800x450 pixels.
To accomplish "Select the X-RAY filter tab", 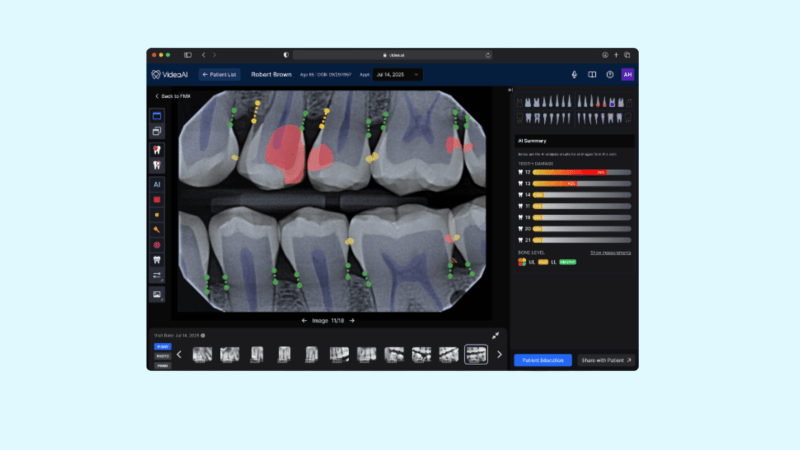I will pyautogui.click(x=162, y=346).
